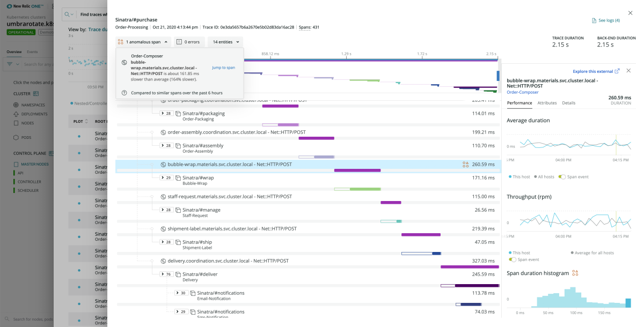Image resolution: width=644 pixels, height=327 pixels.
Task: Switch to the Performance tab
Action: (519, 102)
